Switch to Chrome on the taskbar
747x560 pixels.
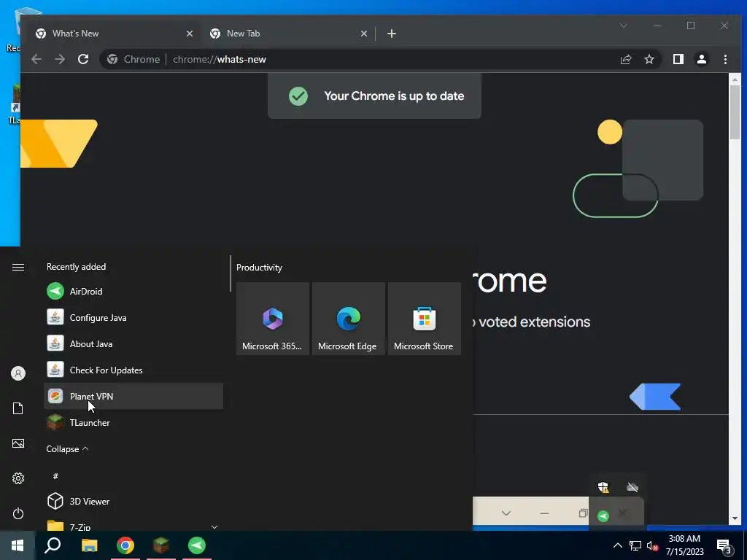point(125,545)
